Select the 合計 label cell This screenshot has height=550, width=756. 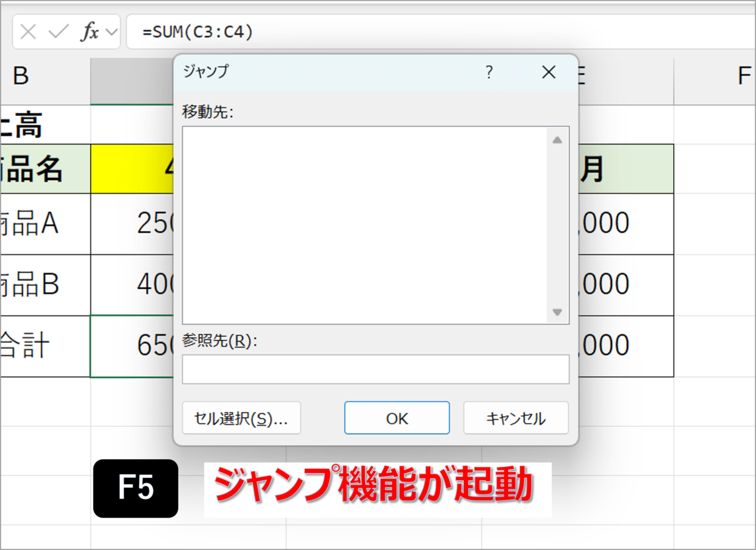[x=45, y=346]
